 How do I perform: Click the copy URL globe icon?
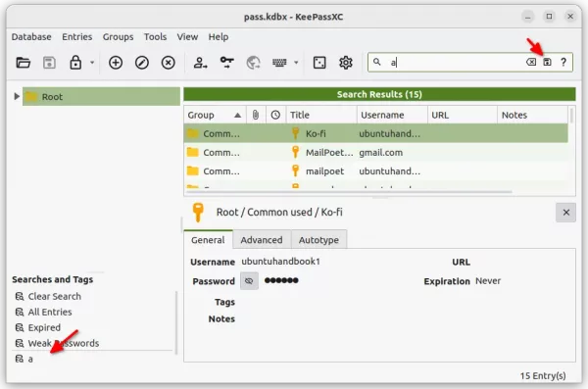point(253,63)
